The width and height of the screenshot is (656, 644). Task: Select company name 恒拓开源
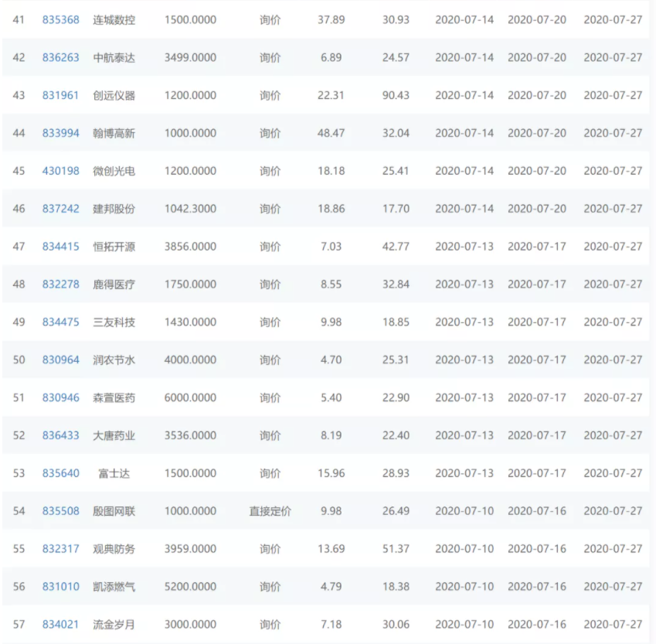(x=114, y=247)
